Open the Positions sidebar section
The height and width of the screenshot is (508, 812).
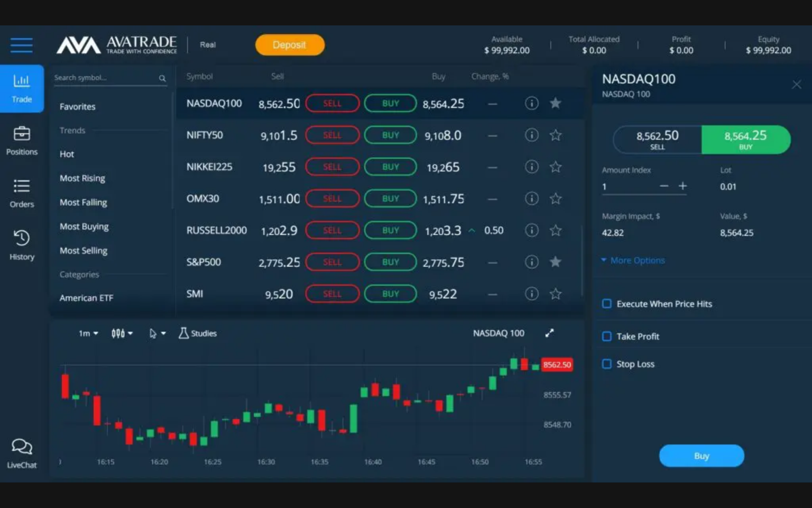[22, 141]
